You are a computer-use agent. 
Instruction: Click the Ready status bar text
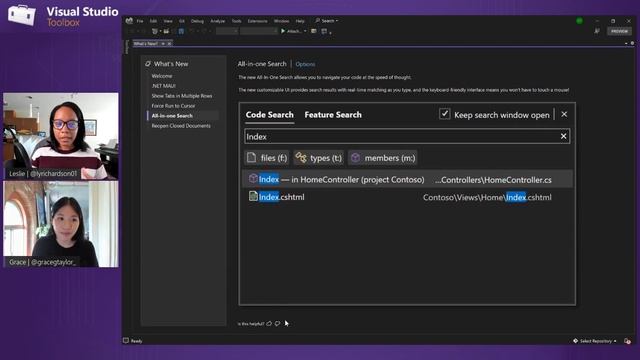point(136,341)
